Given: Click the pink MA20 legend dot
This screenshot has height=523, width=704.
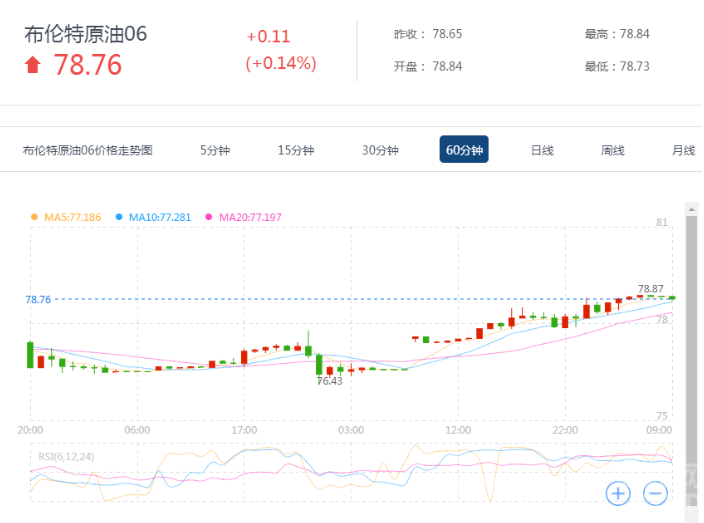Looking at the screenshot, I should pos(209,217).
